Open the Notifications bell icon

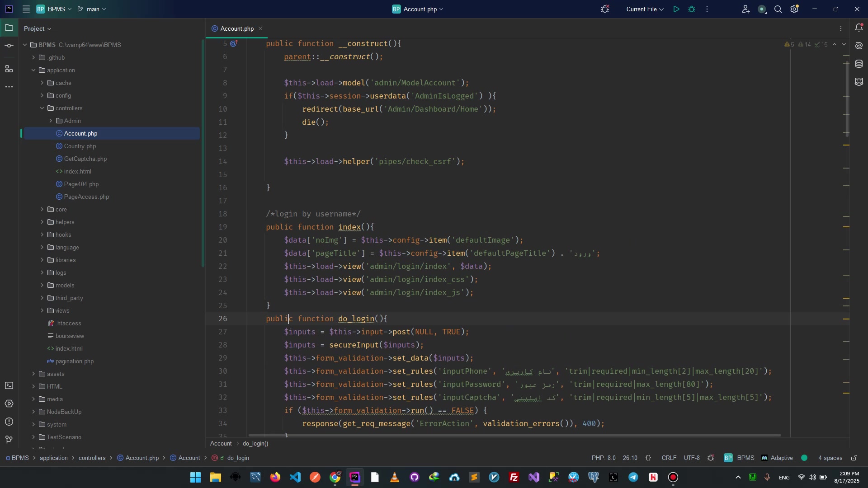[859, 28]
